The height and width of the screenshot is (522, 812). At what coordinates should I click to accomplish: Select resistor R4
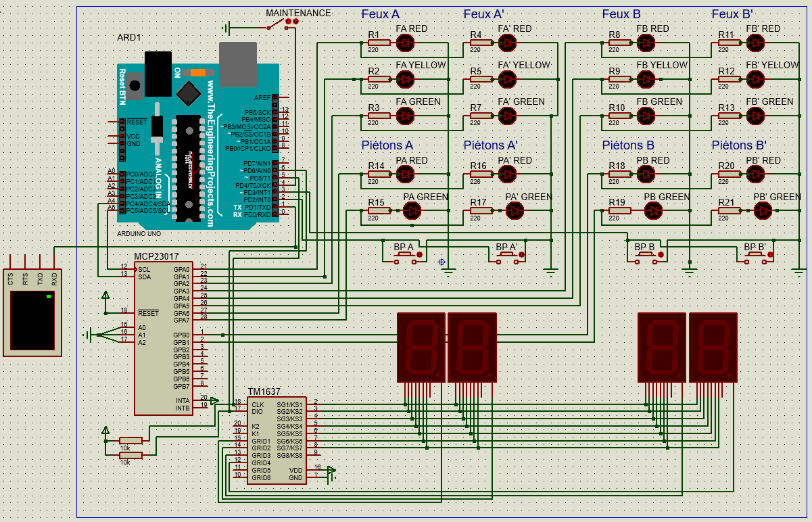coord(481,43)
